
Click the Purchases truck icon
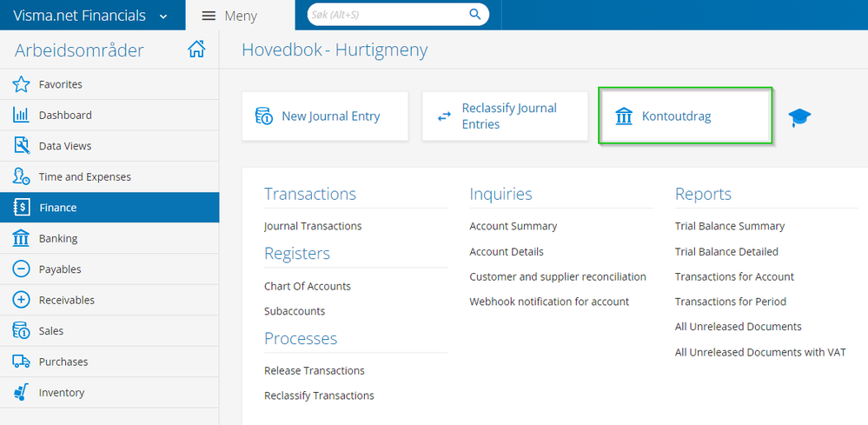pyautogui.click(x=21, y=362)
